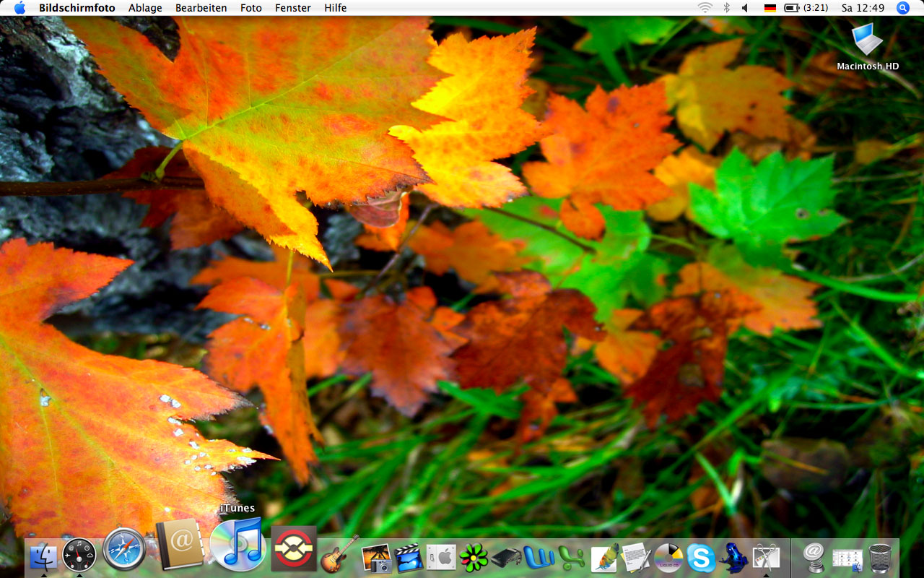Open iTunes from the Dock
This screenshot has height=578, width=924.
click(x=238, y=545)
